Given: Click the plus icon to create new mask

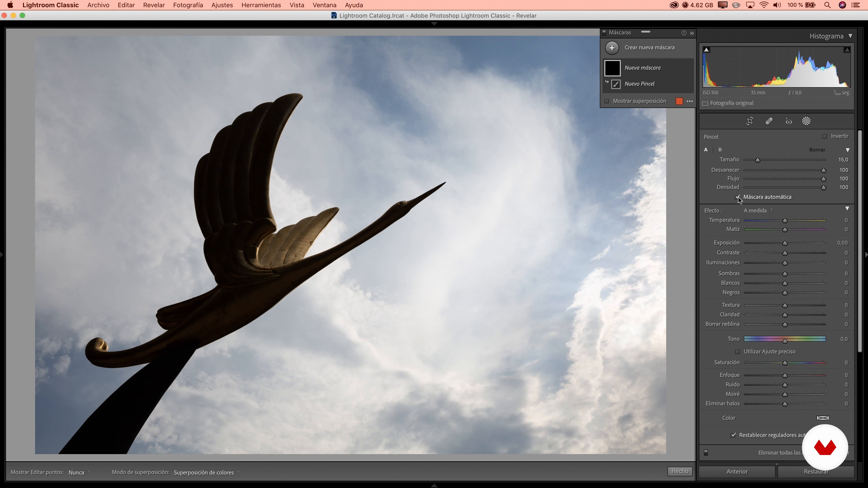Looking at the screenshot, I should coord(612,47).
